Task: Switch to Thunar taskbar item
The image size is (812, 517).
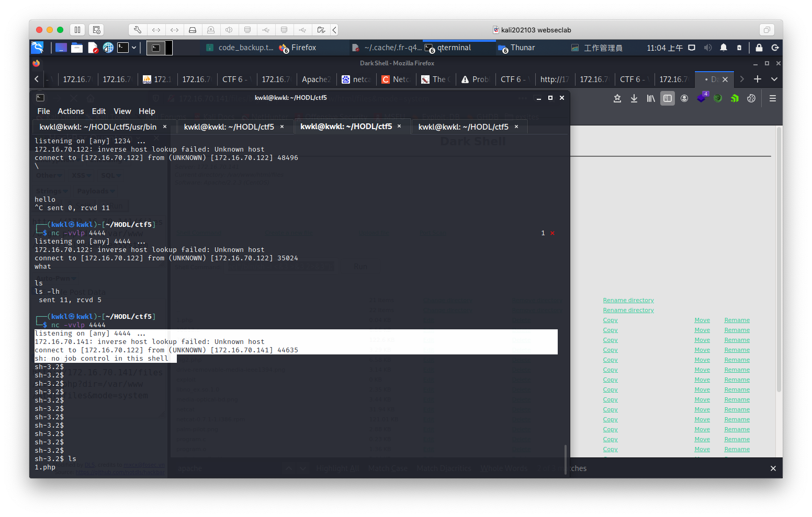Action: click(x=517, y=48)
